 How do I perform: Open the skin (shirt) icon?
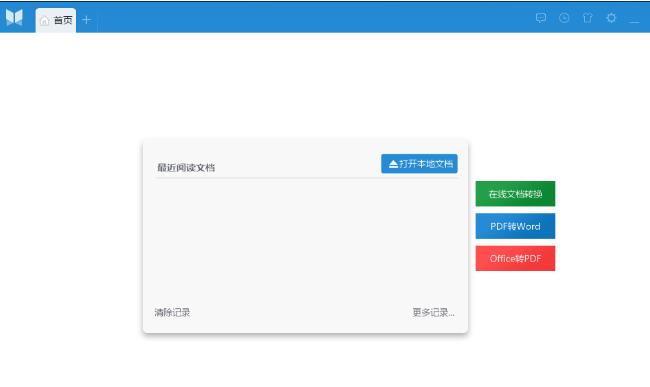587,18
